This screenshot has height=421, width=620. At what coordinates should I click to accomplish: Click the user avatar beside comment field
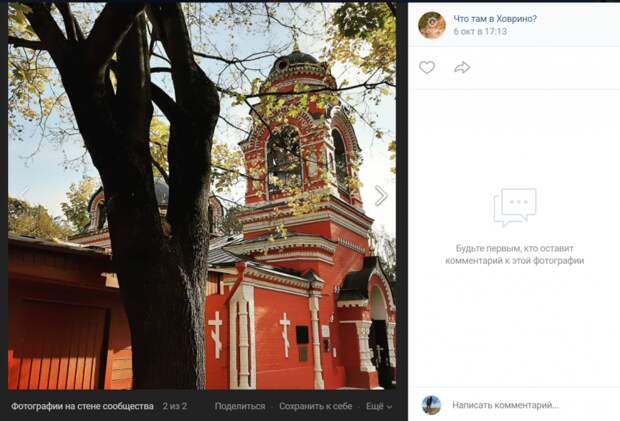pos(431,405)
